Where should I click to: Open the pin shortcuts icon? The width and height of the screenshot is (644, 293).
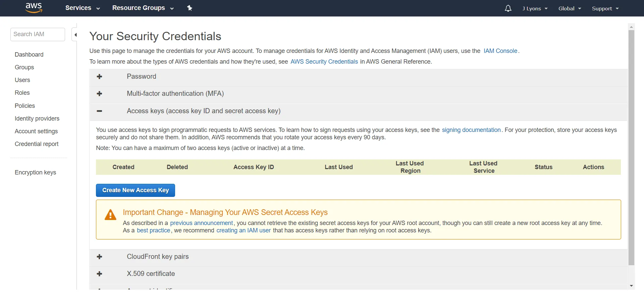190,8
